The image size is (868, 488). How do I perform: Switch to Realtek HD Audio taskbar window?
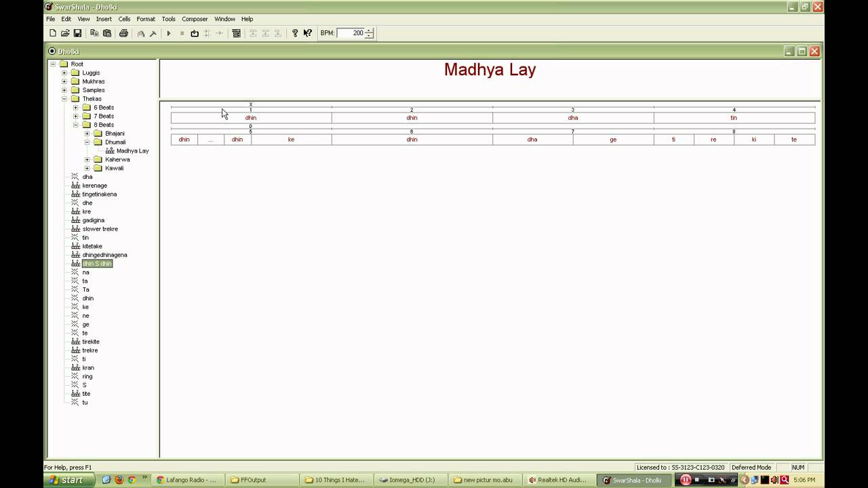[x=557, y=480]
